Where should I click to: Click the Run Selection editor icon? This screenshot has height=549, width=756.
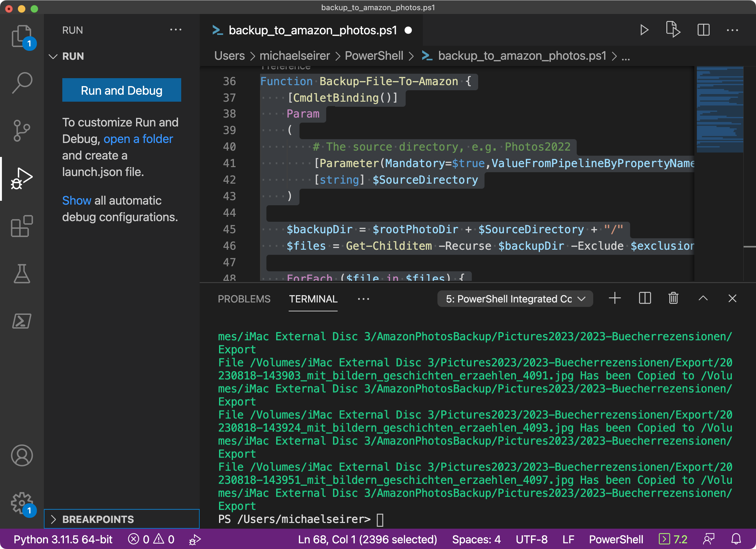673,30
